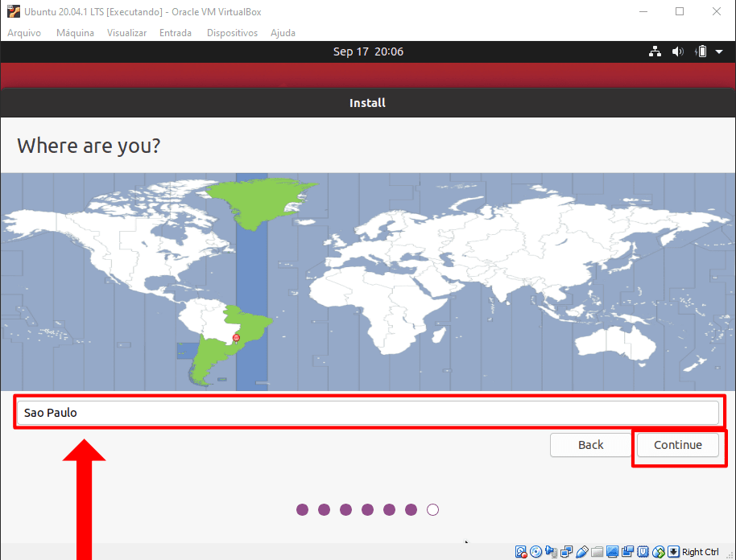
Task: Open the Dispositivos menu
Action: tap(233, 33)
